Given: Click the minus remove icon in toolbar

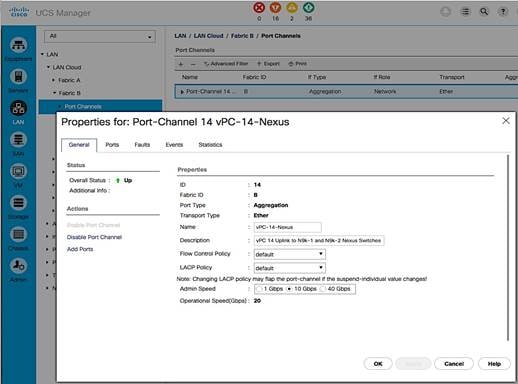Looking at the screenshot, I should 193,64.
